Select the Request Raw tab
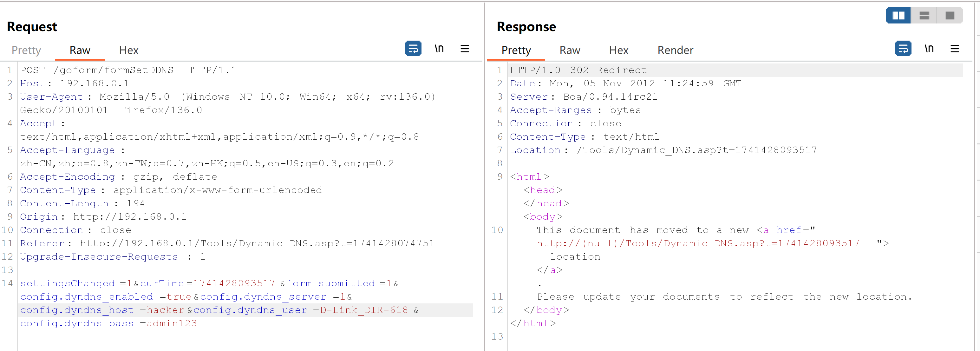Screen dimensions: 980x351 pyautogui.click(x=80, y=50)
